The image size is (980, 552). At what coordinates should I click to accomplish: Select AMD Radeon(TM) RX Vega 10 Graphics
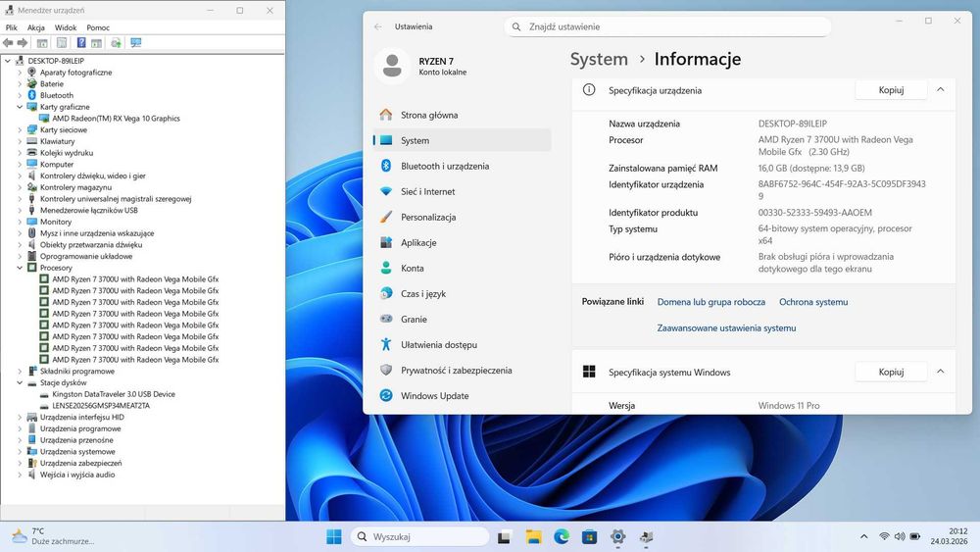(116, 119)
